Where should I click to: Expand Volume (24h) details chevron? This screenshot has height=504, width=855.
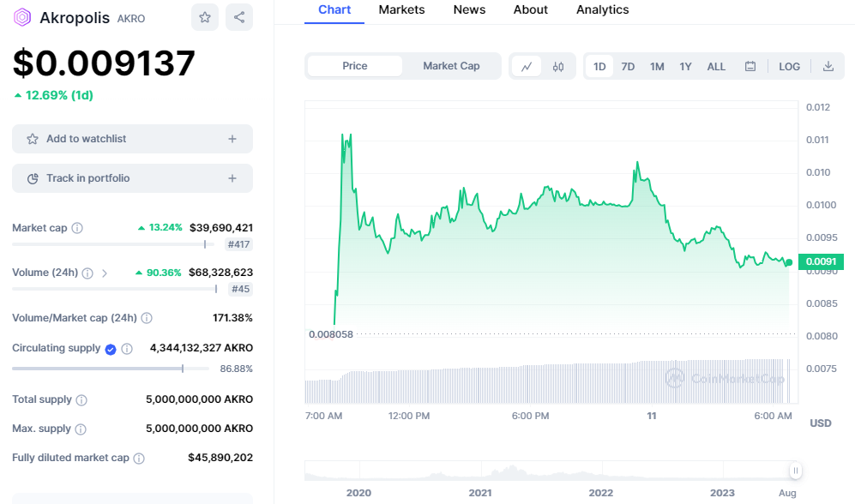[104, 273]
